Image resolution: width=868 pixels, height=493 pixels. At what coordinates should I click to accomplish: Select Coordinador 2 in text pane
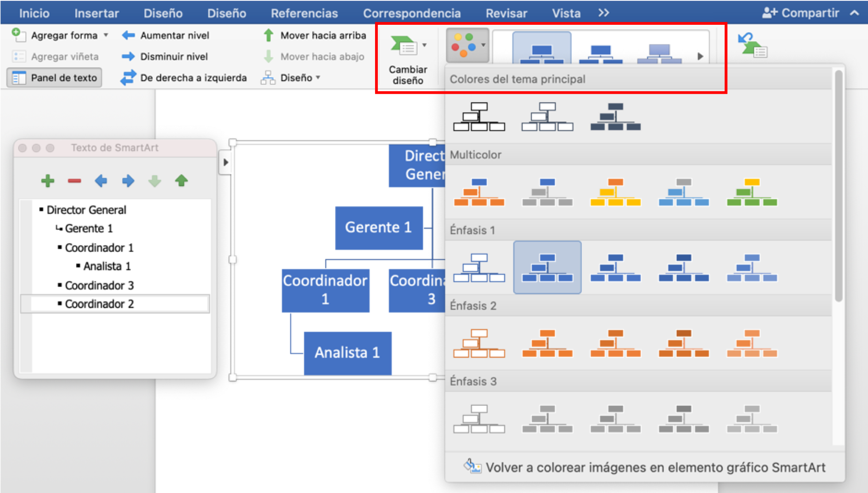pyautogui.click(x=99, y=304)
